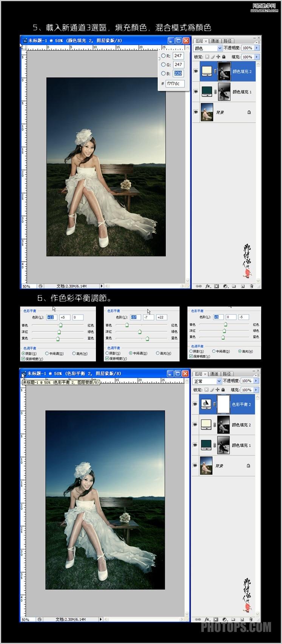Create adjustment layer icon in bottom Layers panel
The height and width of the screenshot is (644, 282).
point(225,619)
